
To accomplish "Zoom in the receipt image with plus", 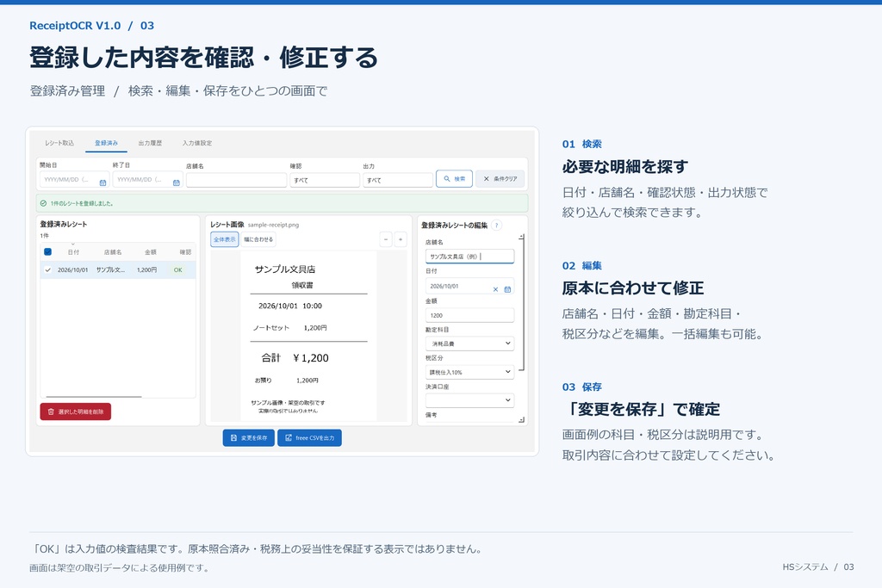I will 401,239.
